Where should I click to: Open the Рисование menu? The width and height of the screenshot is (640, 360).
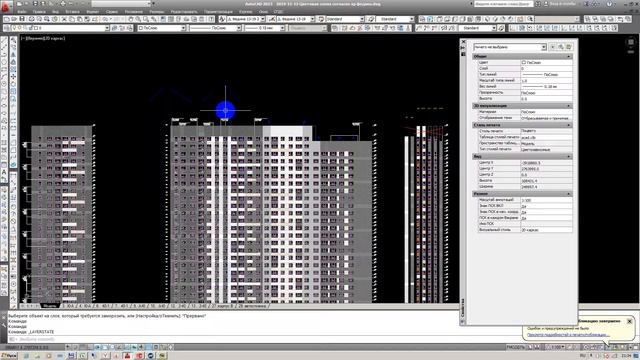[134, 12]
